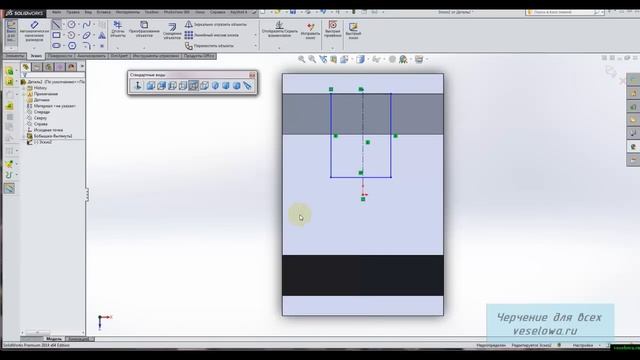Open dropdown under Trim Entities button
Screen dimensions: 640x360
[x=118, y=48]
